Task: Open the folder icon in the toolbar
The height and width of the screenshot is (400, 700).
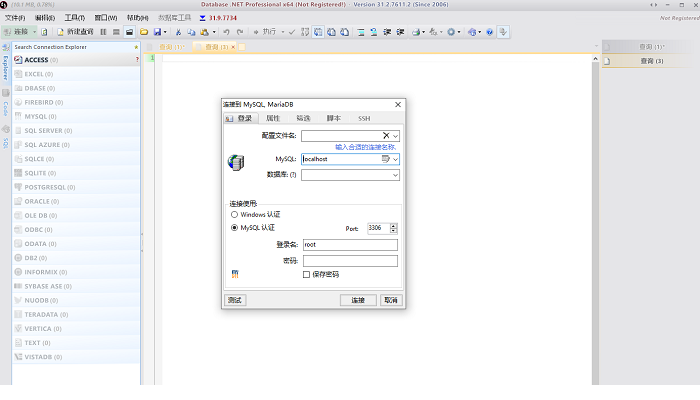Action: pyautogui.click(x=144, y=32)
